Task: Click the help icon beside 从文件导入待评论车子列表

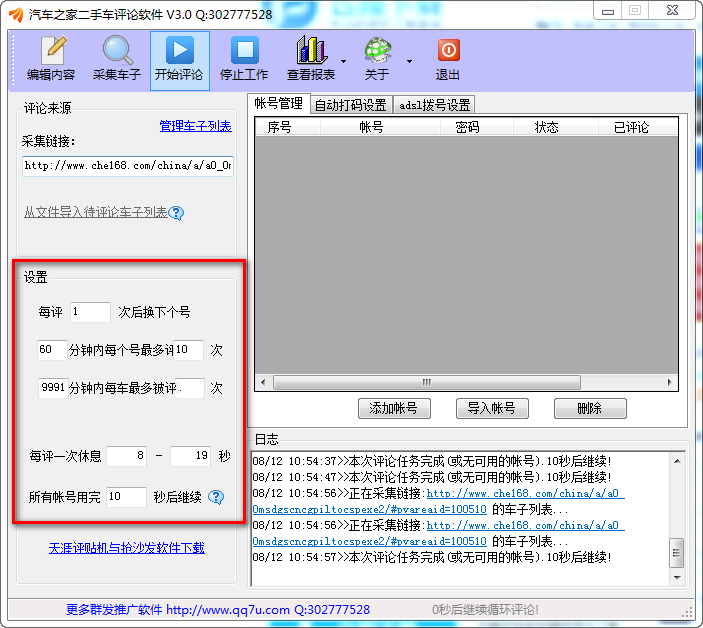Action: coord(177,213)
